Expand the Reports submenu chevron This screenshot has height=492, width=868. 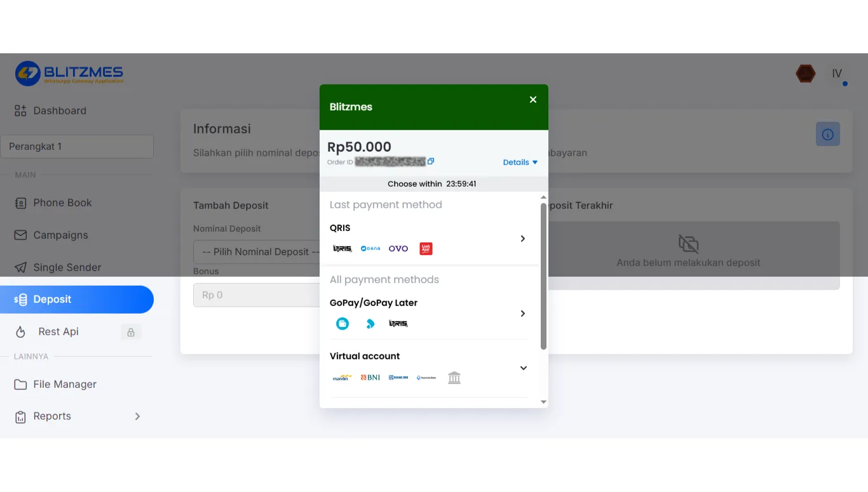pos(137,416)
